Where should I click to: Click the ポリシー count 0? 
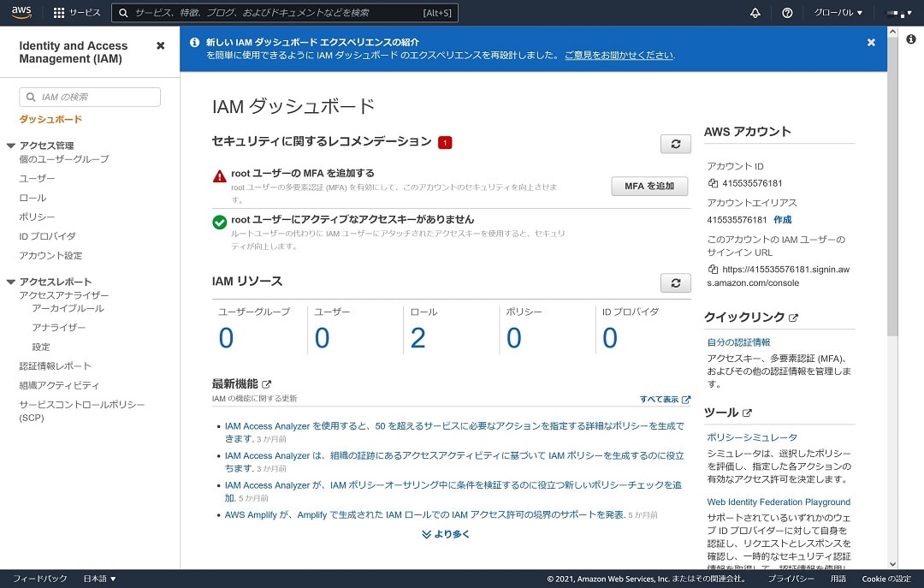click(x=514, y=338)
